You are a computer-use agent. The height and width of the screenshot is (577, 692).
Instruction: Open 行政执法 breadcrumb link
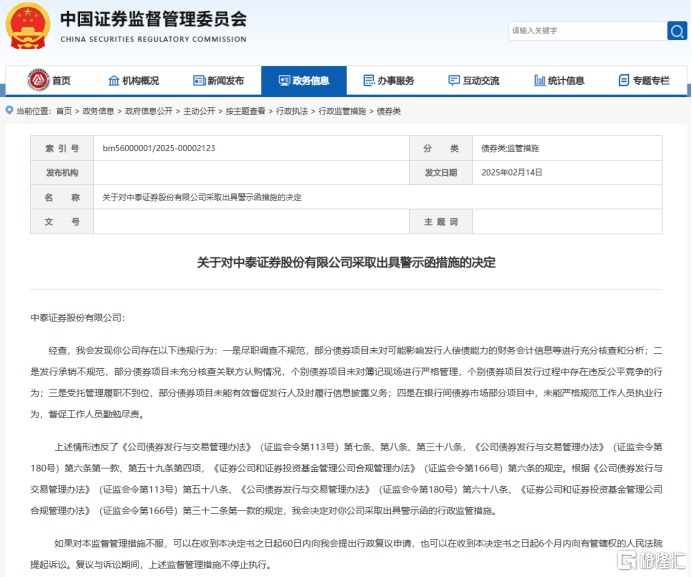[292, 111]
